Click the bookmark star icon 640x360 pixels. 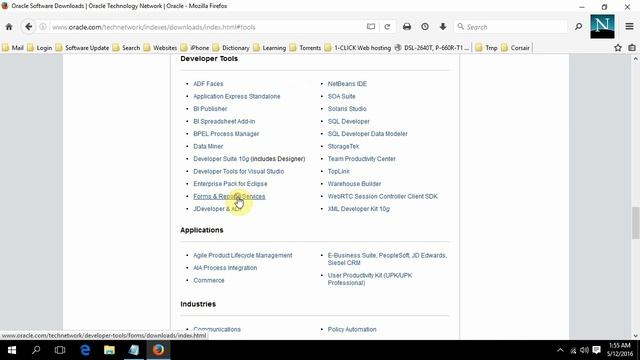[618, 48]
